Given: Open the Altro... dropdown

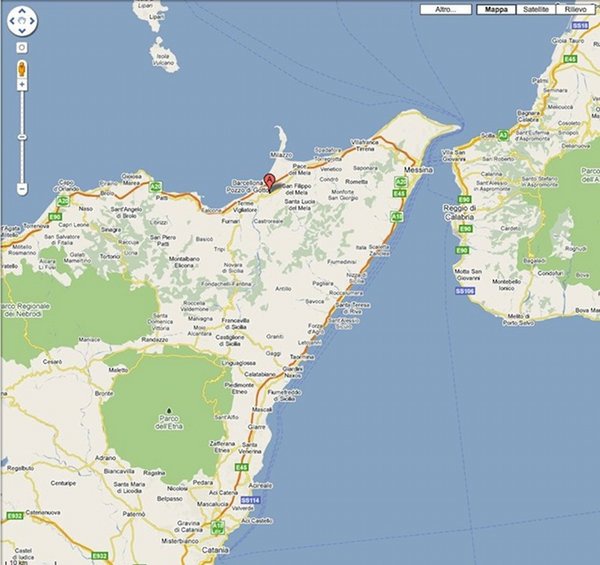Looking at the screenshot, I should tap(446, 10).
